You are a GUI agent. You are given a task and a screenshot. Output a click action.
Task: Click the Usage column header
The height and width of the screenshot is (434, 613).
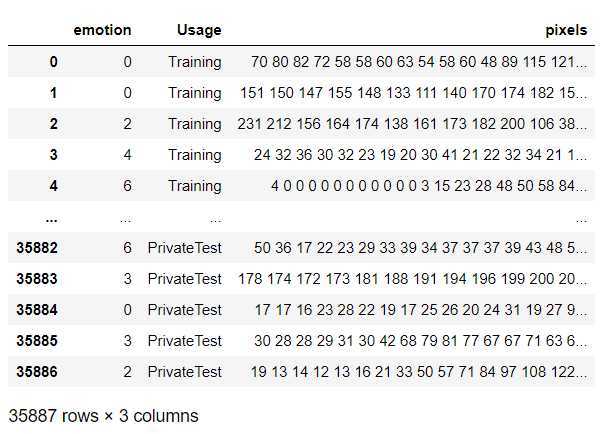(199, 30)
